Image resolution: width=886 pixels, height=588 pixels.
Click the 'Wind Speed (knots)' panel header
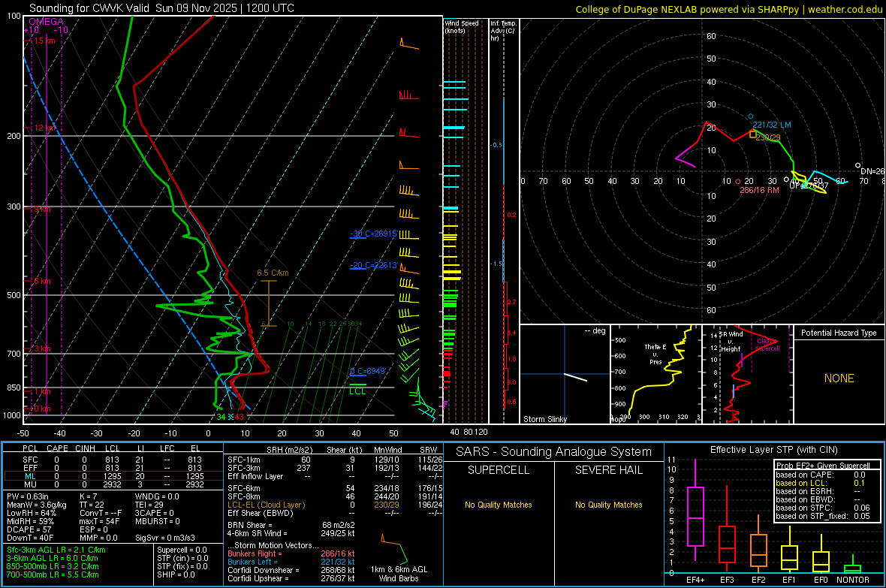[462, 26]
